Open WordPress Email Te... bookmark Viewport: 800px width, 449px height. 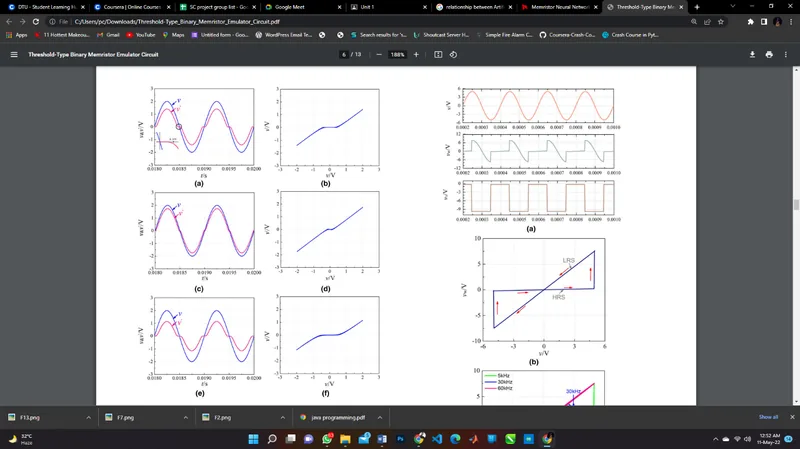pyautogui.click(x=284, y=35)
